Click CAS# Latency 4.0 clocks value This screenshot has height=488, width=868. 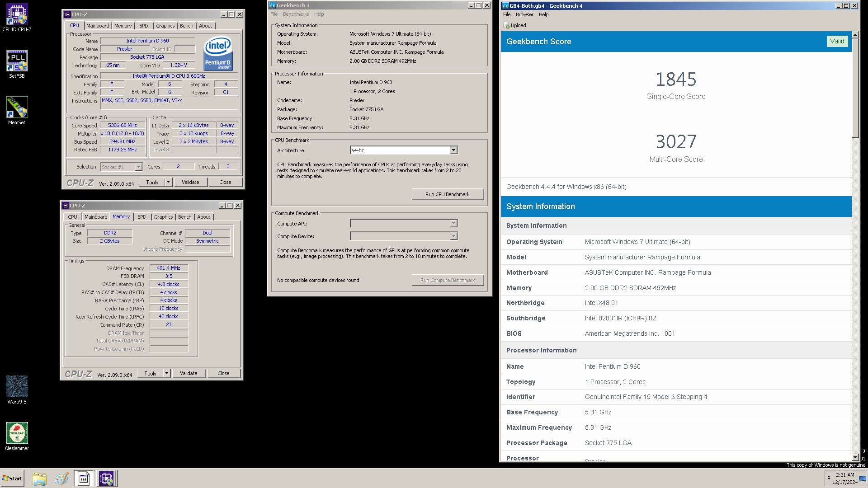(169, 284)
